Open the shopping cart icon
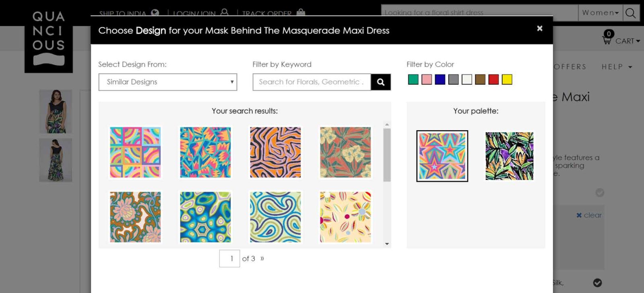The height and width of the screenshot is (293, 644). click(x=607, y=39)
